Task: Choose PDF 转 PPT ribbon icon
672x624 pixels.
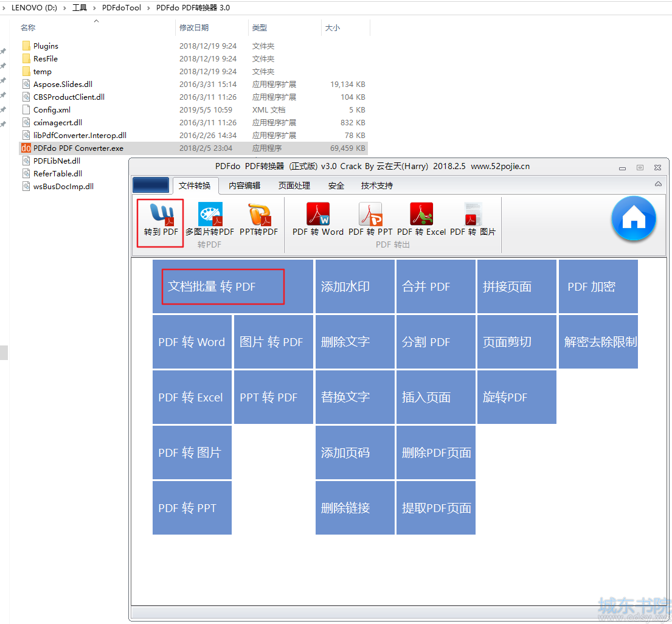Action: (370, 219)
